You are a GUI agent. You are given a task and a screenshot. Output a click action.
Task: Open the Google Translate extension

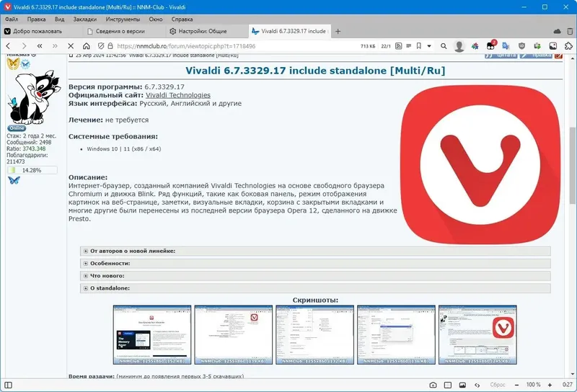506,46
